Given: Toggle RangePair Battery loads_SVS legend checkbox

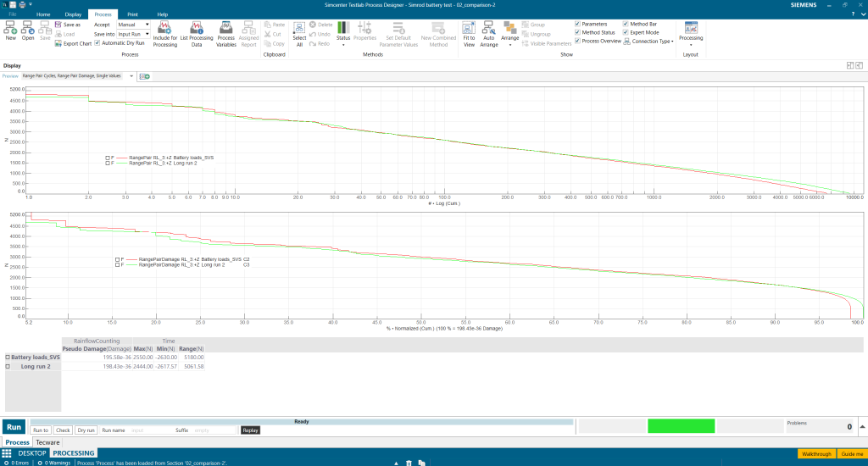Looking at the screenshot, I should pos(108,158).
